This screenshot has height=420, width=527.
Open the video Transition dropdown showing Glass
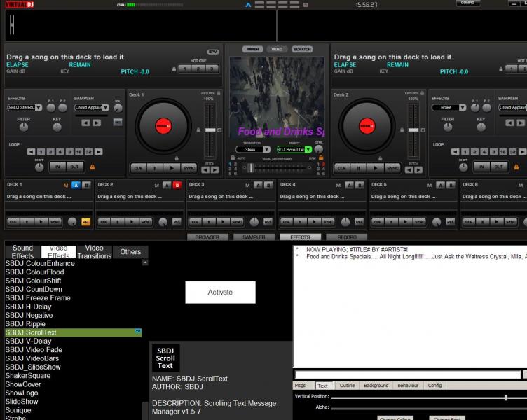pyautogui.click(x=253, y=149)
